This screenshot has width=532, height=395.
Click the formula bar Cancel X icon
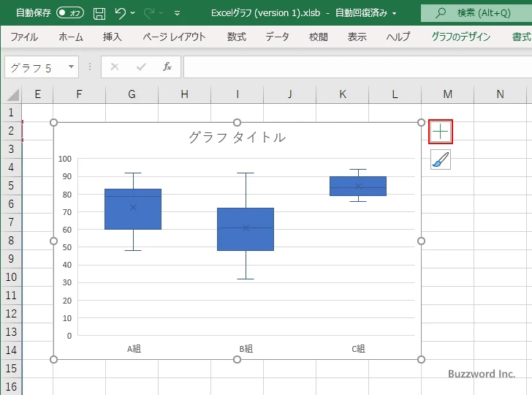(x=115, y=67)
